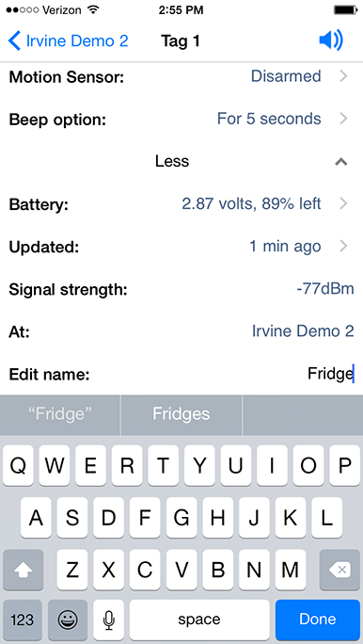Tap the space bar key

click(x=199, y=620)
